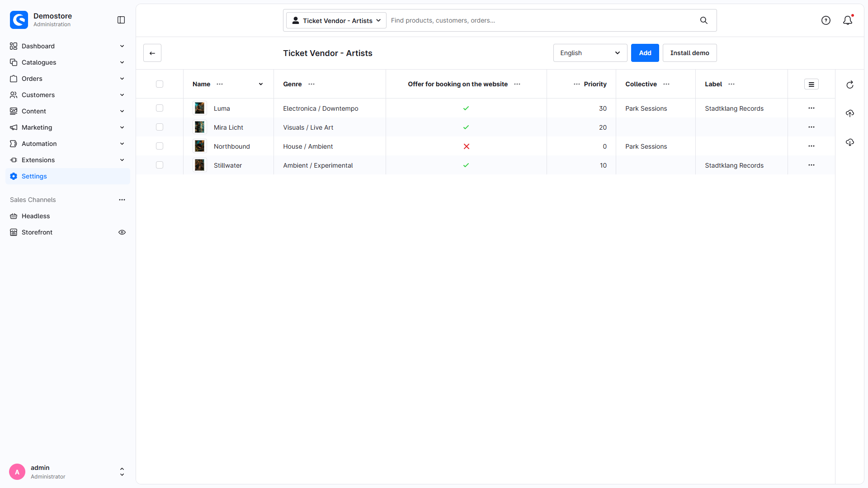This screenshot has height=488, width=868.
Task: Open row actions for Stillwater
Action: coord(811,165)
